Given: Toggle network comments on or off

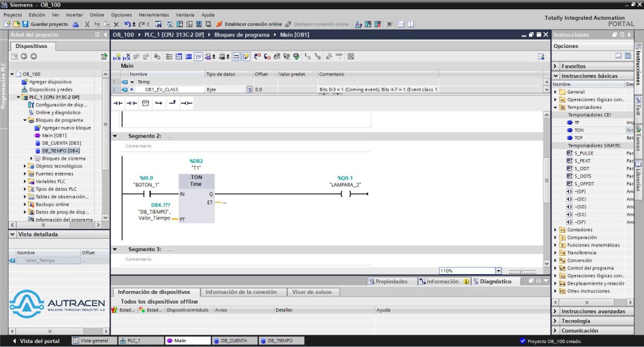Looking at the screenshot, I should click(x=236, y=57).
